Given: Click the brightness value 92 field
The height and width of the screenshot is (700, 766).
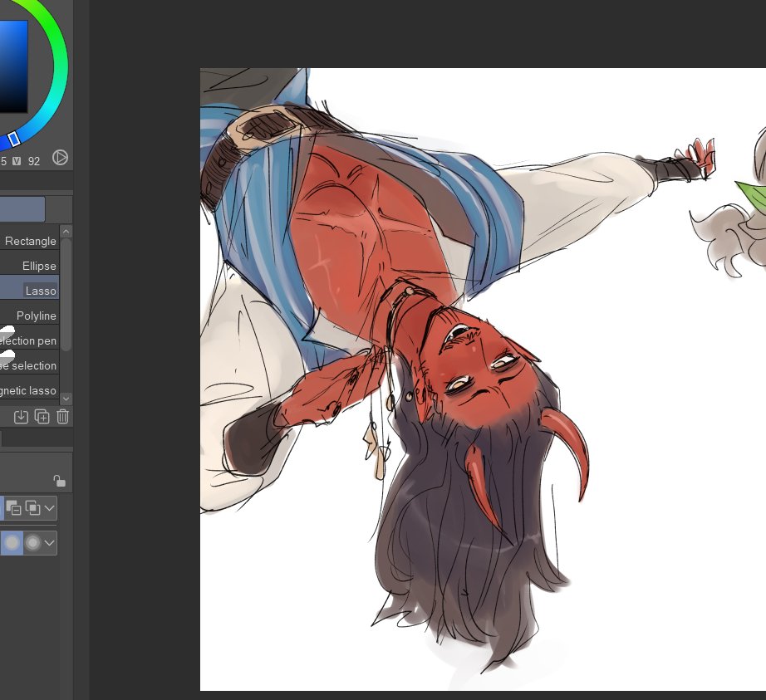Looking at the screenshot, I should point(34,161).
